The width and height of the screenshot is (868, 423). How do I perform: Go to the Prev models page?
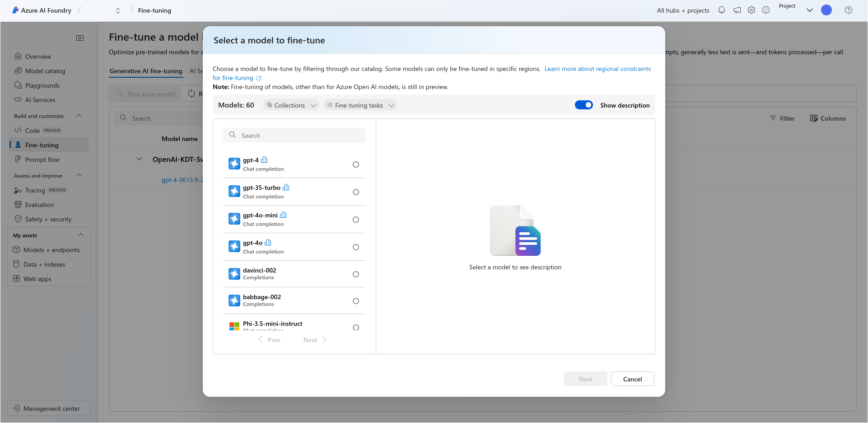coord(270,340)
